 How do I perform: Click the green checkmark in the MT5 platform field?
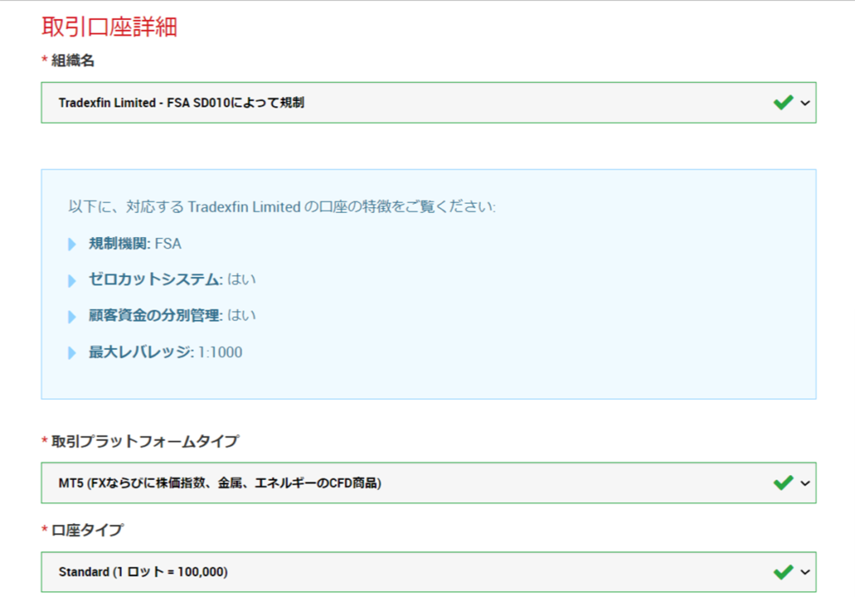pos(783,482)
